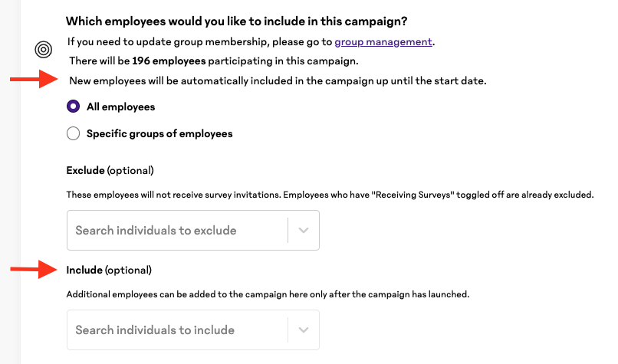This screenshot has height=364, width=618.
Task: Click the gray left sidebar strip
Action: click(10, 182)
